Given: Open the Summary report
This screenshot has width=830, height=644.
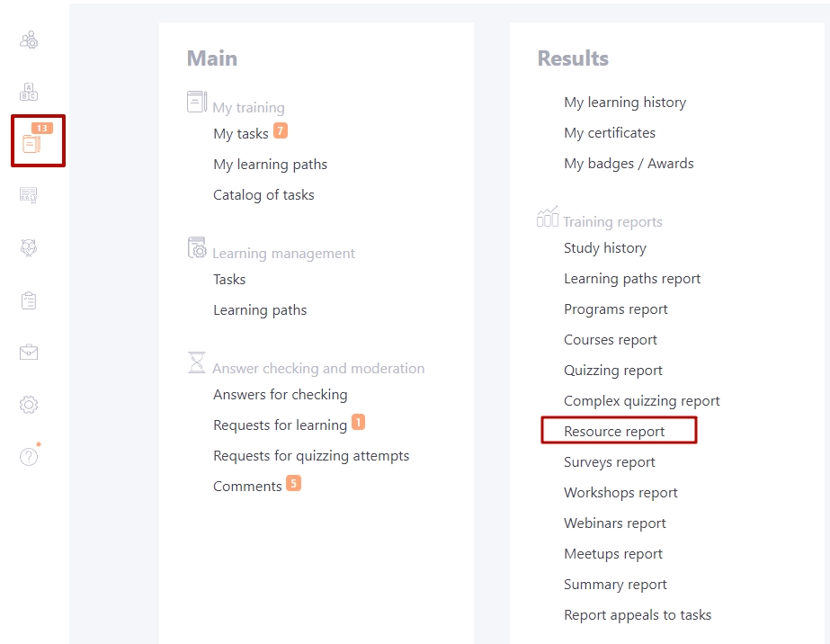Looking at the screenshot, I should (x=615, y=584).
